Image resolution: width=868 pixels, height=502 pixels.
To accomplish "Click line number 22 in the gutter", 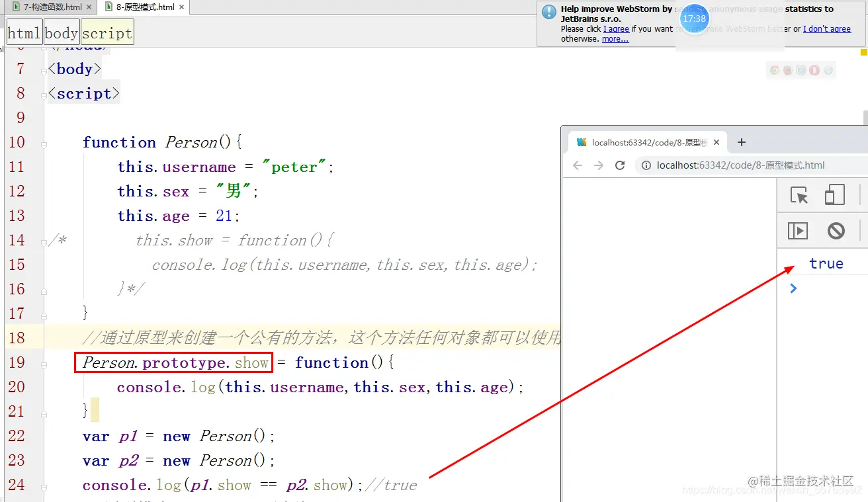I will 17,436.
